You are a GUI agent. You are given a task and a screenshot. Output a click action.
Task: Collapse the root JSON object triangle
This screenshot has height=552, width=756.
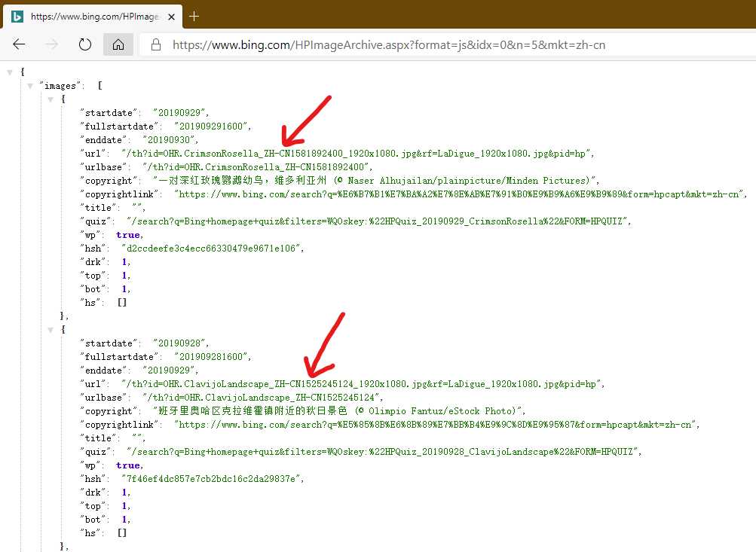10,72
